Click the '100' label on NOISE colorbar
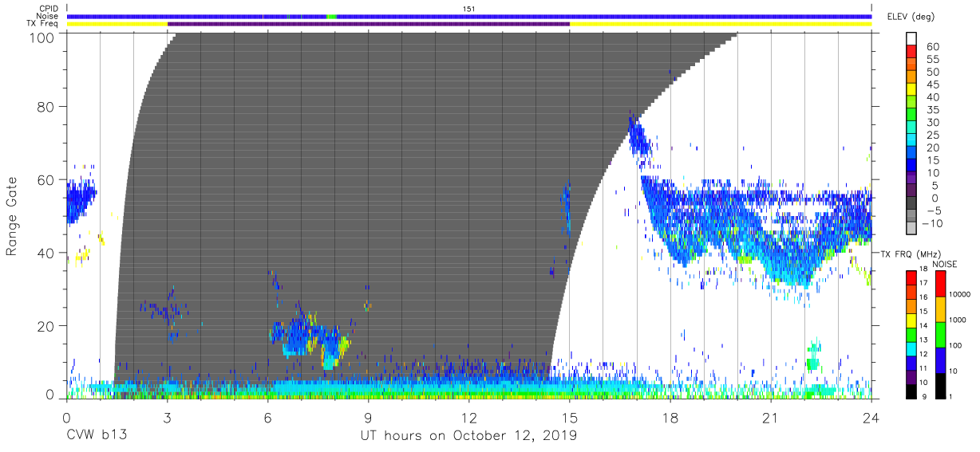 (957, 345)
